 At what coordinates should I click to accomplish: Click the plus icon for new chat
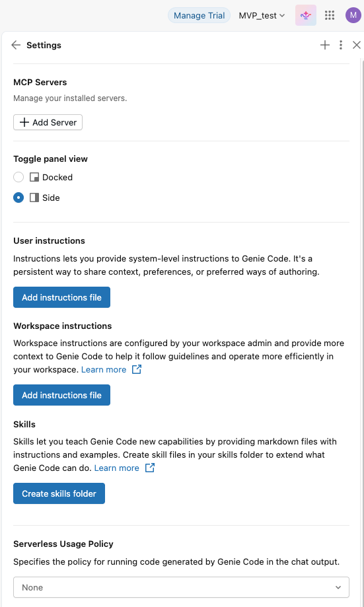tap(325, 45)
